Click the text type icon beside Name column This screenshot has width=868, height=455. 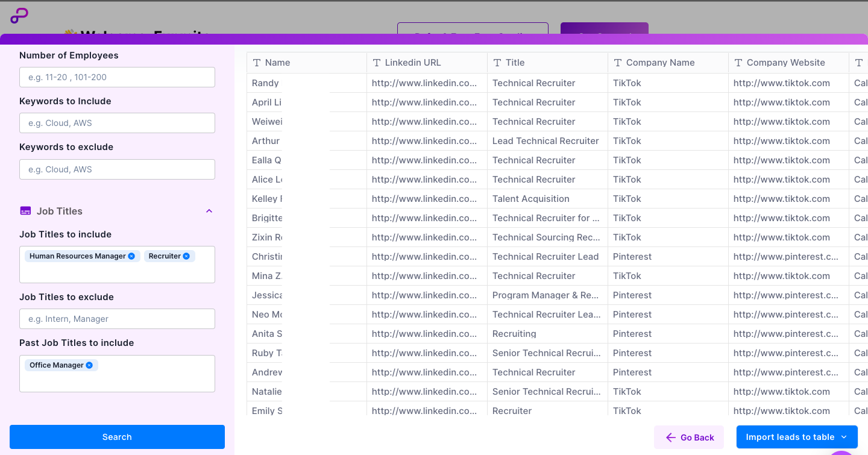pos(257,63)
